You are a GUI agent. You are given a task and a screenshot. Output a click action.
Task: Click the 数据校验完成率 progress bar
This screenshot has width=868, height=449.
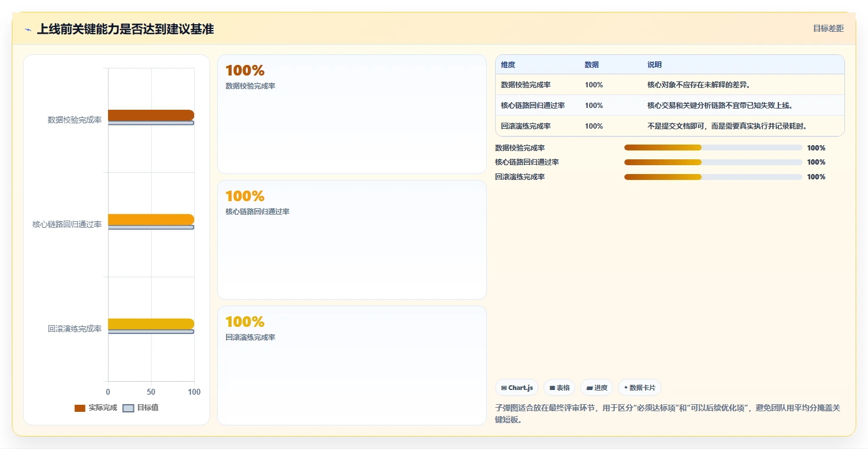(x=713, y=148)
